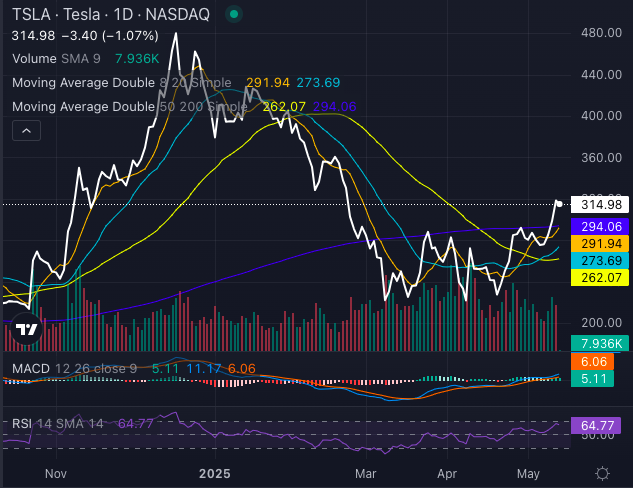
Task: Click the 200.00 price scale value
Action: click(601, 323)
